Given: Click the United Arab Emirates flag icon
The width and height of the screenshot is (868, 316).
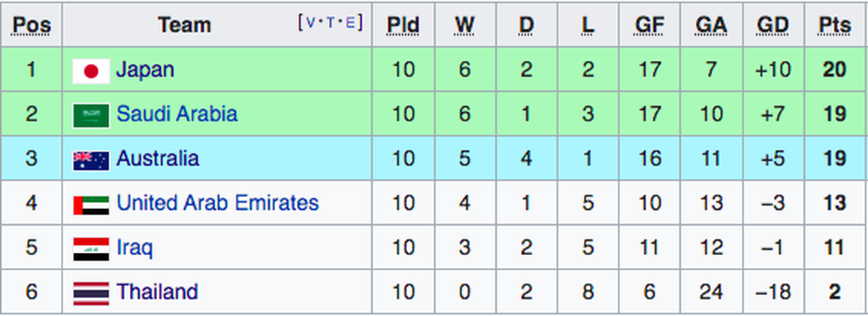Looking at the screenshot, I should pos(91,204).
